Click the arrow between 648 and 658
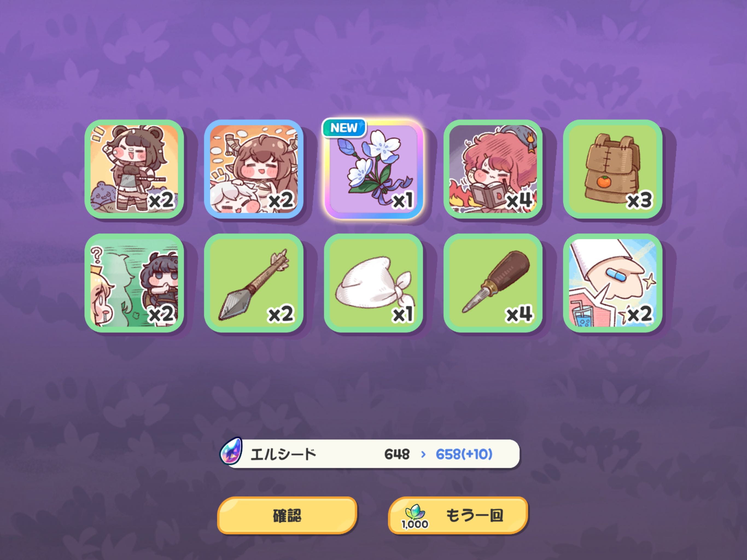Viewport: 747px width, 560px height. pos(423,455)
